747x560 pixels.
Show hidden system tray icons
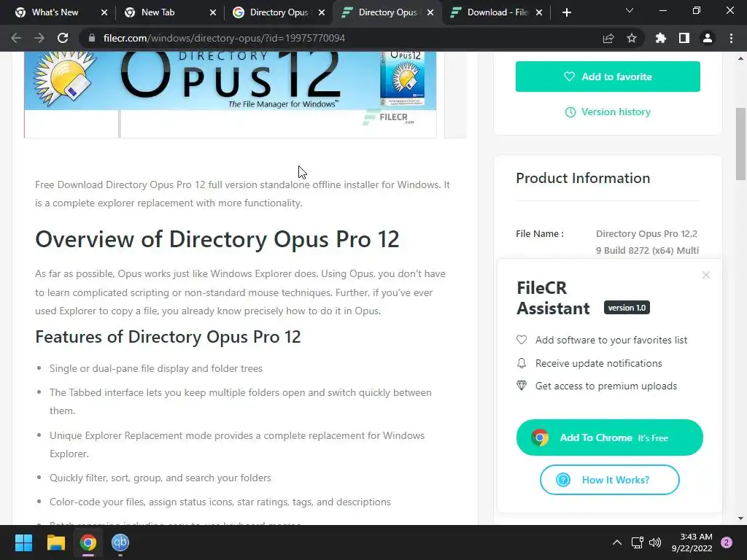point(617,542)
